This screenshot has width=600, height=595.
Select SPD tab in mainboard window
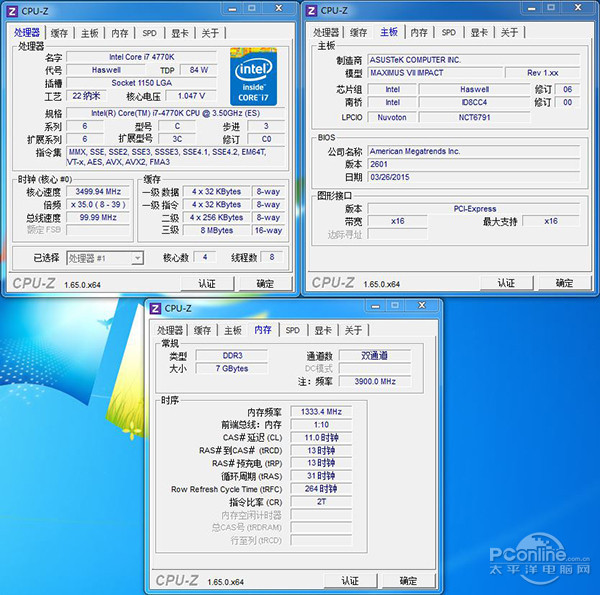[x=449, y=33]
